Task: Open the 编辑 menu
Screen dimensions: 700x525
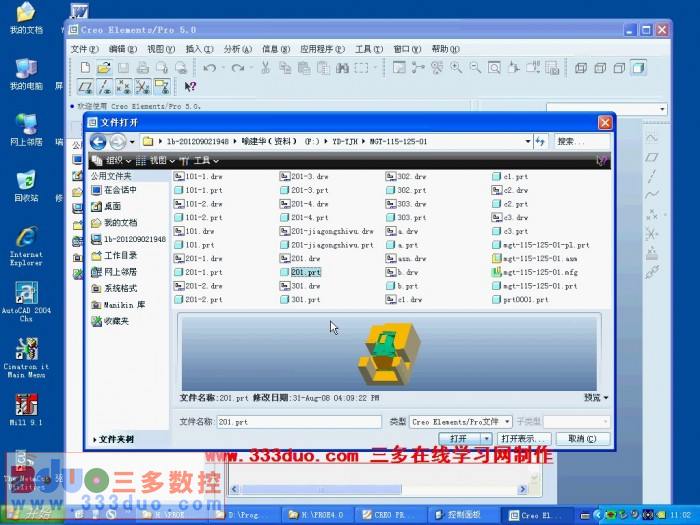Action: [123, 49]
